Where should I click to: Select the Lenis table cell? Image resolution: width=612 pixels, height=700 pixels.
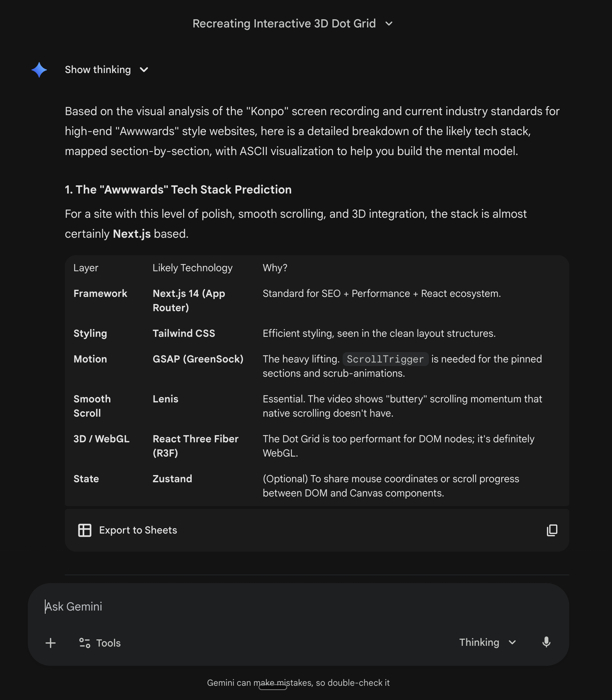[x=165, y=399]
